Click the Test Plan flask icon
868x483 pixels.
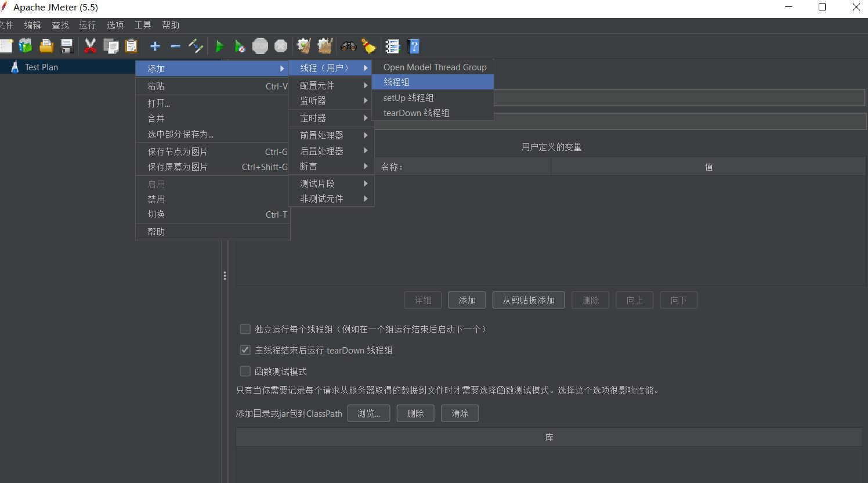15,67
